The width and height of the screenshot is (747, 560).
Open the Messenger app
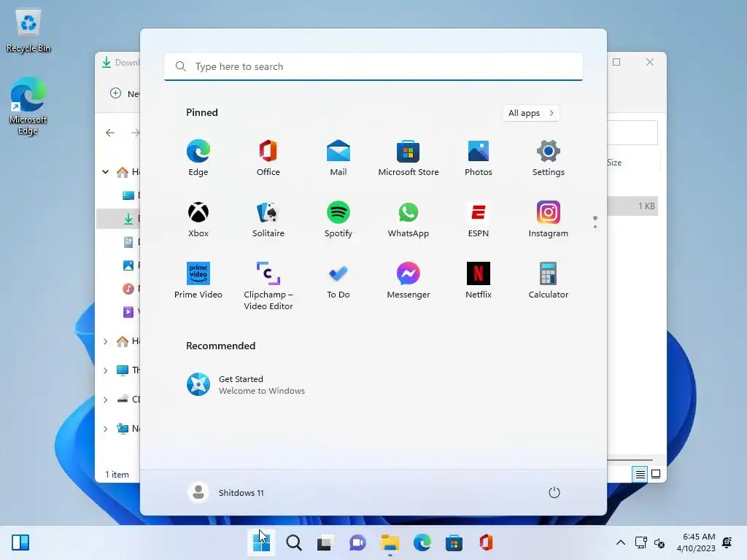pyautogui.click(x=409, y=281)
